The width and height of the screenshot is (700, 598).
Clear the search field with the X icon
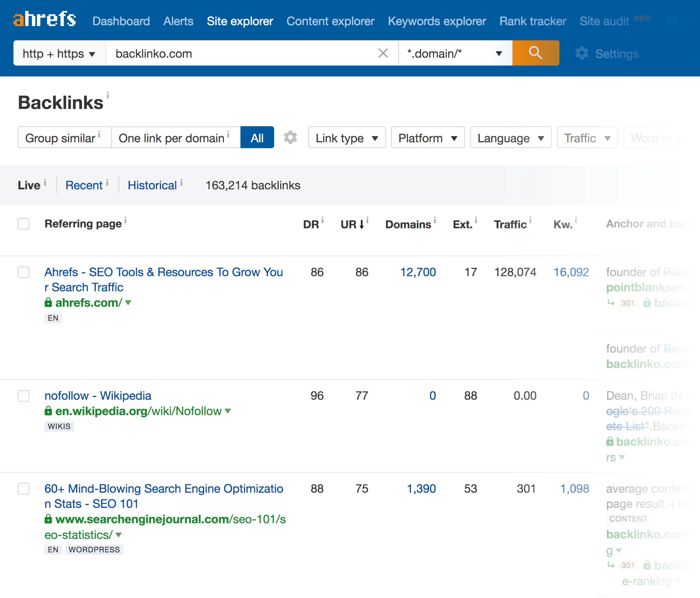click(383, 53)
